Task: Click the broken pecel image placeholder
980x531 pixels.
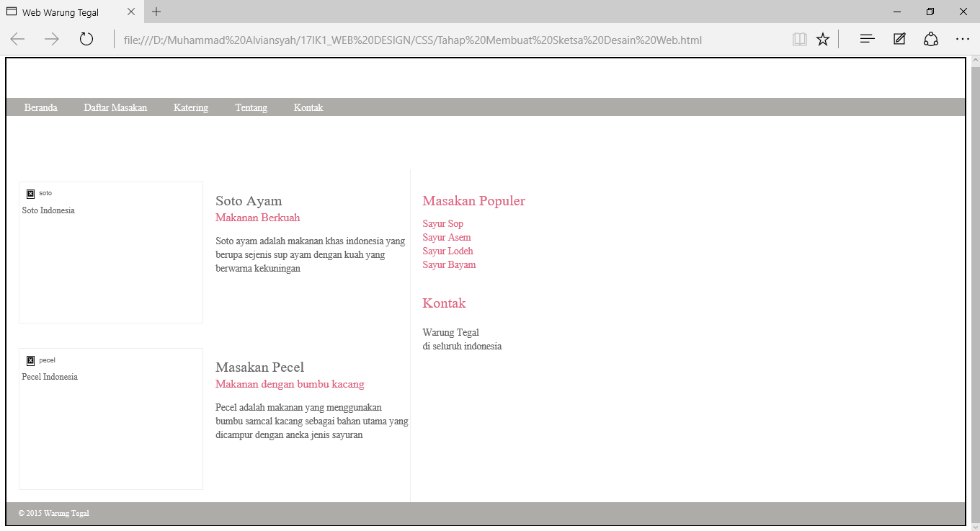Action: (31, 360)
